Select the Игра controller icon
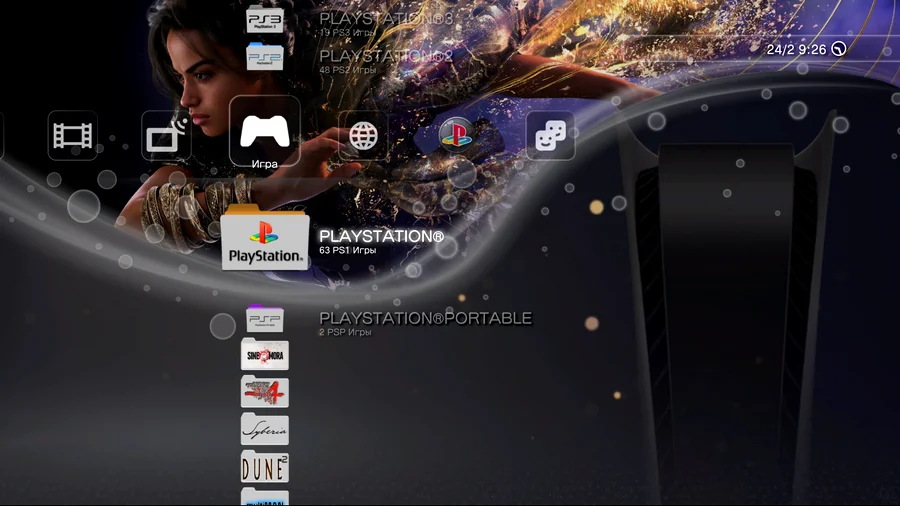Image resolution: width=900 pixels, height=506 pixels. [265, 131]
